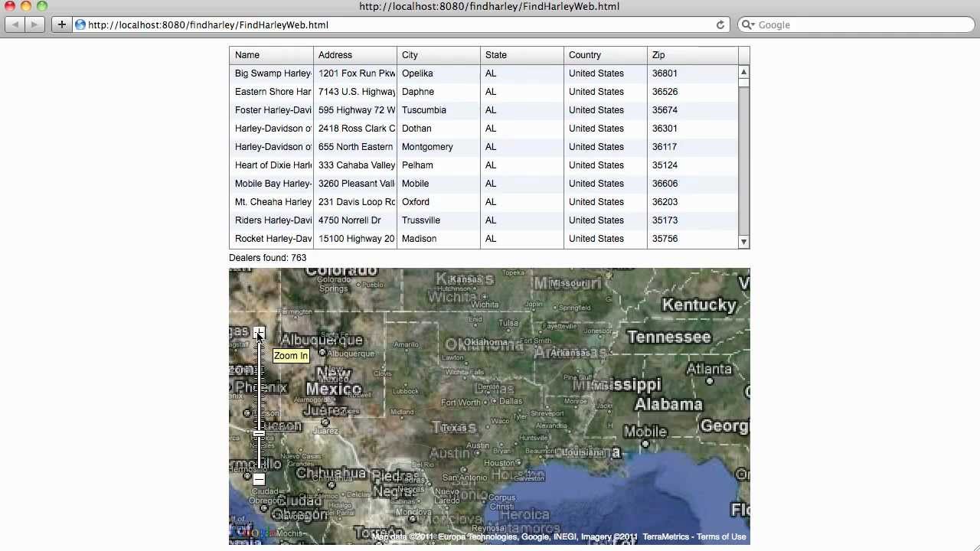Sort by the City column header
980x551 pixels.
point(439,55)
